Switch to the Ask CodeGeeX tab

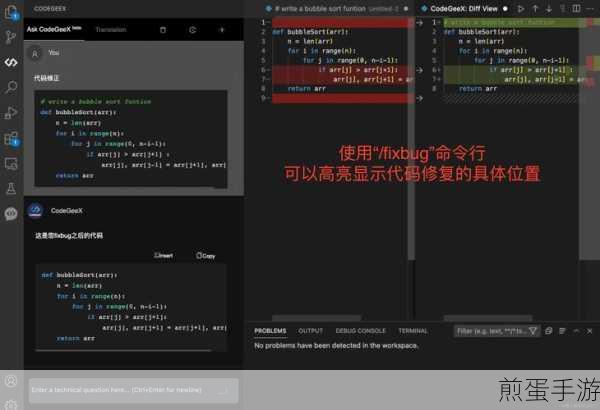point(54,29)
